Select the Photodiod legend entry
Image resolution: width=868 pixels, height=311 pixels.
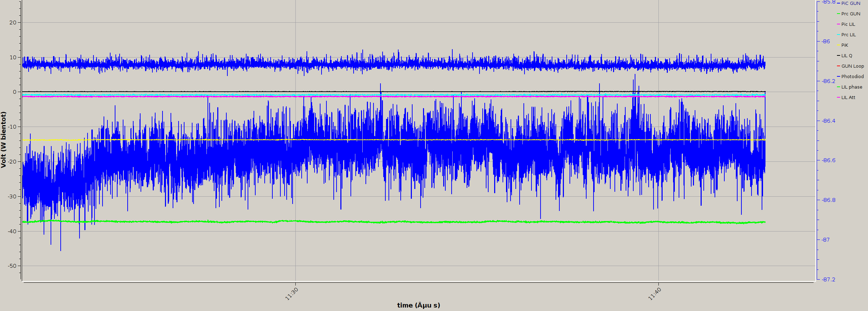(852, 77)
